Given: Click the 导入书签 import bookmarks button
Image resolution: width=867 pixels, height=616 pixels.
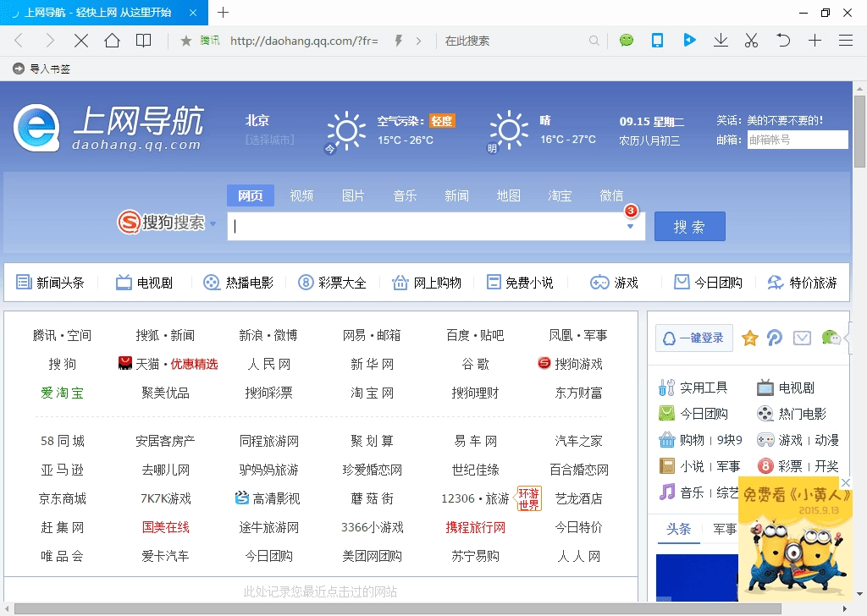Looking at the screenshot, I should [41, 69].
